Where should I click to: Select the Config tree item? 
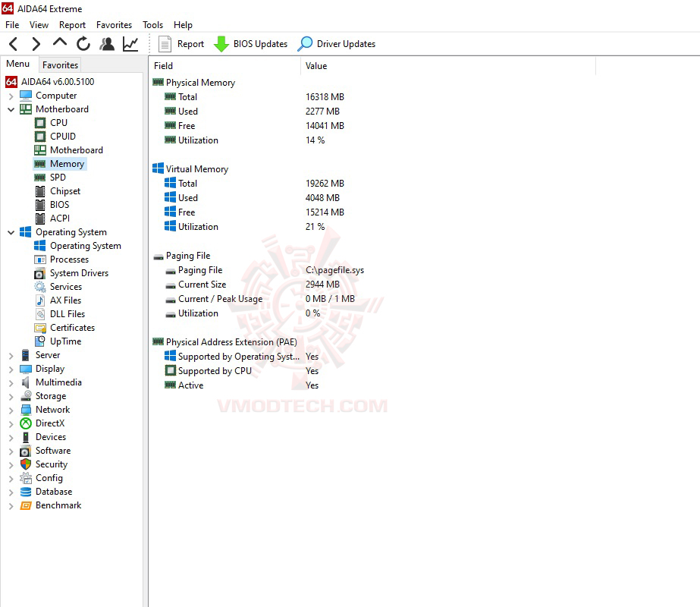click(49, 478)
